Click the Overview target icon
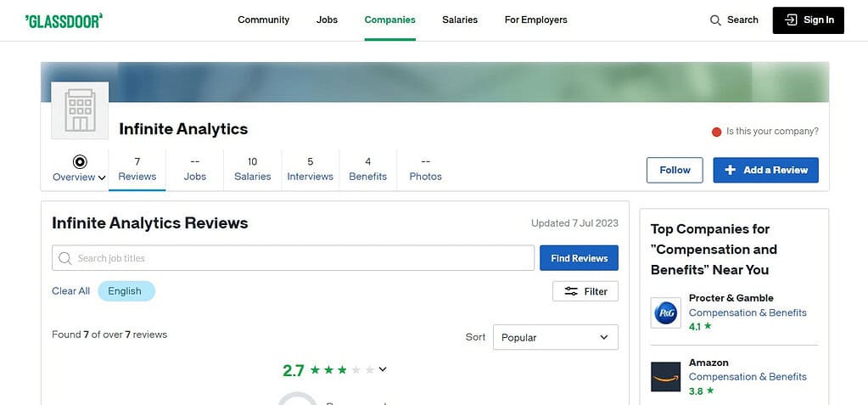The height and width of the screenshot is (405, 868). point(80,162)
